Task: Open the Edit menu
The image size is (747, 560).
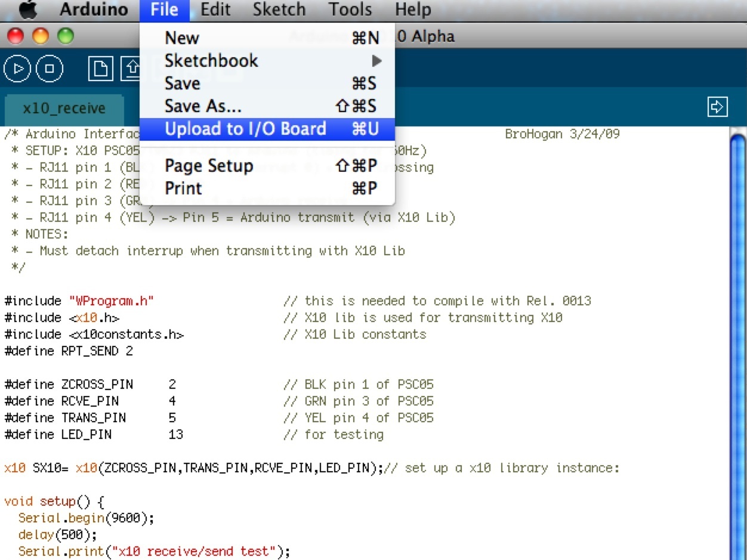Action: (x=215, y=10)
